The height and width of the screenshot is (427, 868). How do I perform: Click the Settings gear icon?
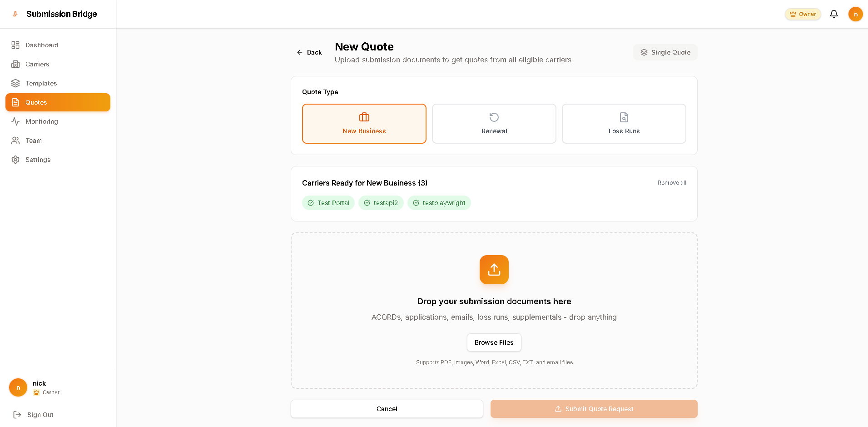pos(15,160)
